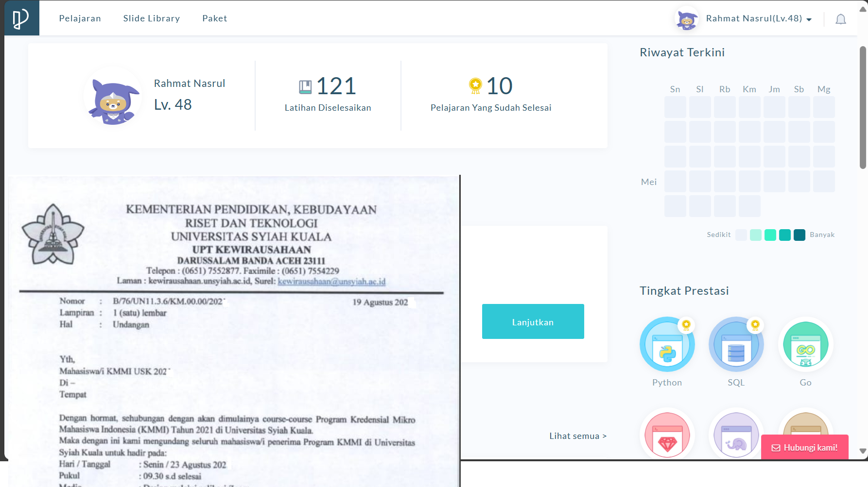Click the Python label under the badge
The height and width of the screenshot is (487, 868).
coord(667,383)
